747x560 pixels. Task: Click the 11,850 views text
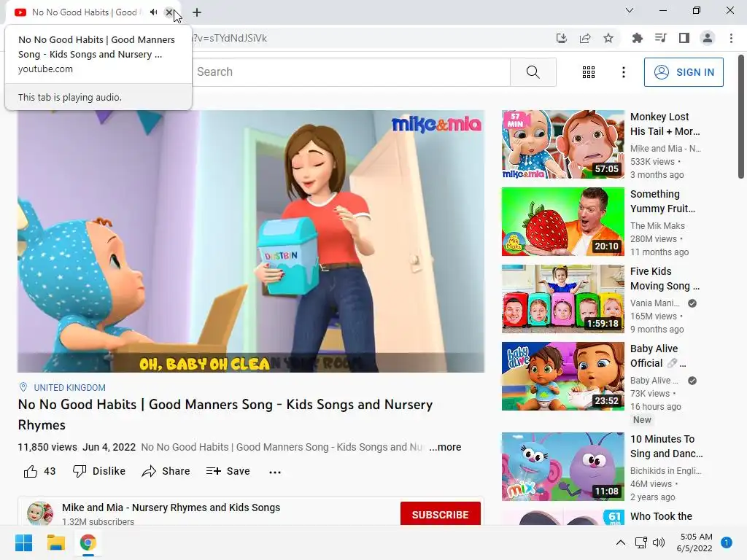click(47, 447)
